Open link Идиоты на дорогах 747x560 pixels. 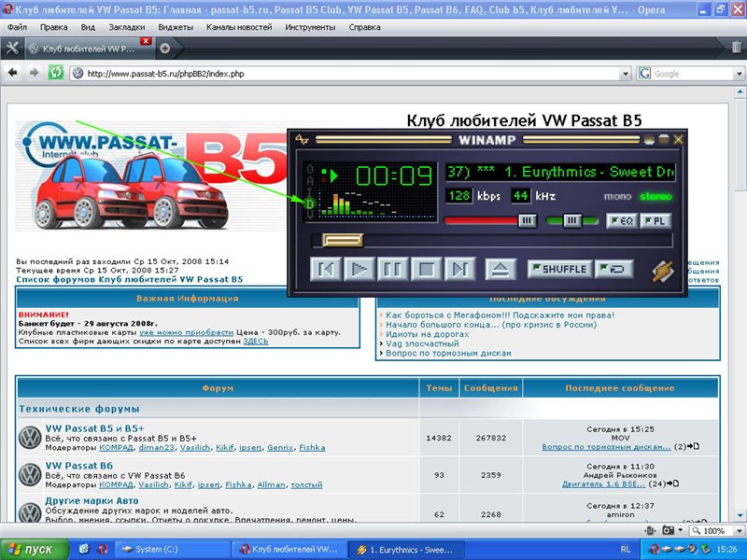coord(427,334)
